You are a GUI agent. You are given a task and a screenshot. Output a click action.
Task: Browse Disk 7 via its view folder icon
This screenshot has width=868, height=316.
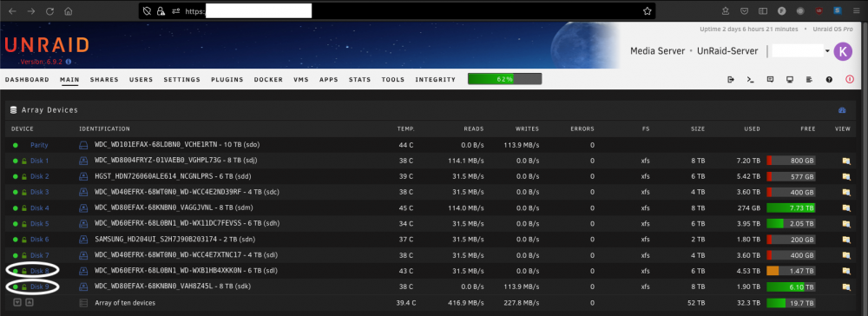845,255
